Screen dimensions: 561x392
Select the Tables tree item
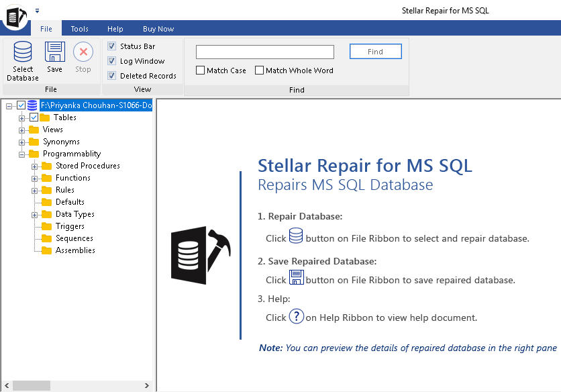[x=65, y=117]
